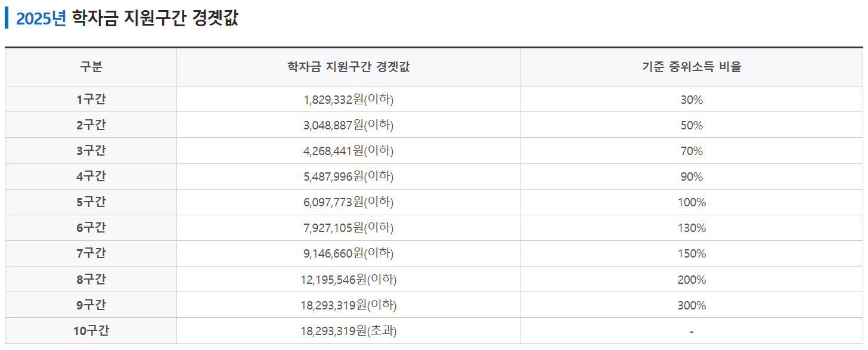Click the 7구간 row label
868x350 pixels.
[x=91, y=253]
